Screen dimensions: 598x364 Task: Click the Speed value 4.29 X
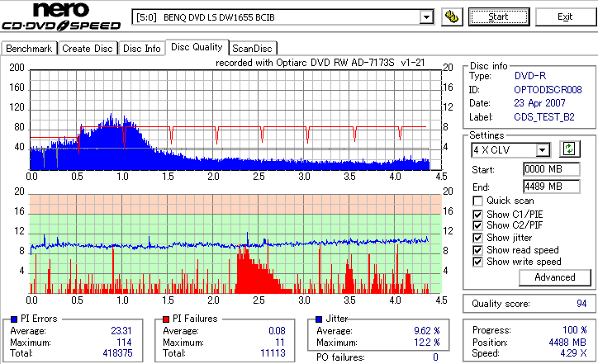pyautogui.click(x=573, y=353)
